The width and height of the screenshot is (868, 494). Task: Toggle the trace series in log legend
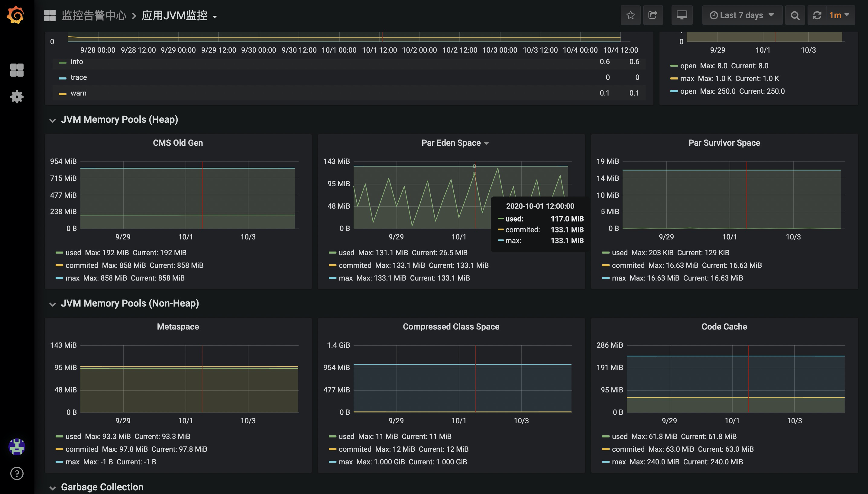[79, 77]
